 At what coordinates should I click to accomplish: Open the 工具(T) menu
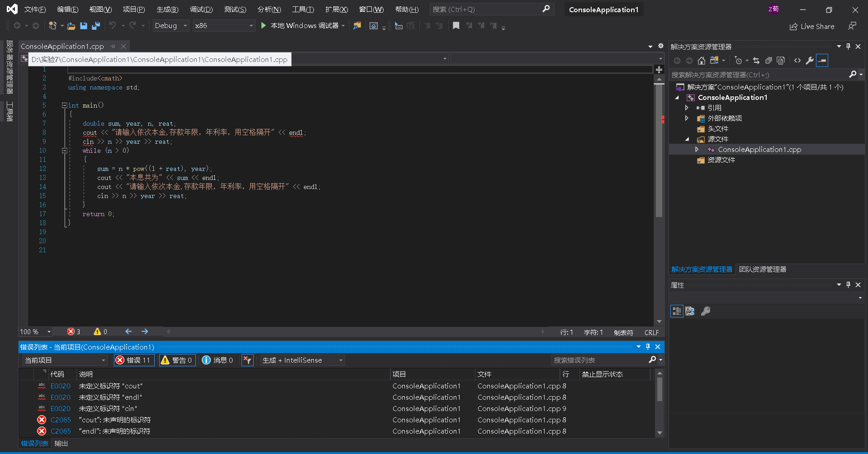[303, 9]
